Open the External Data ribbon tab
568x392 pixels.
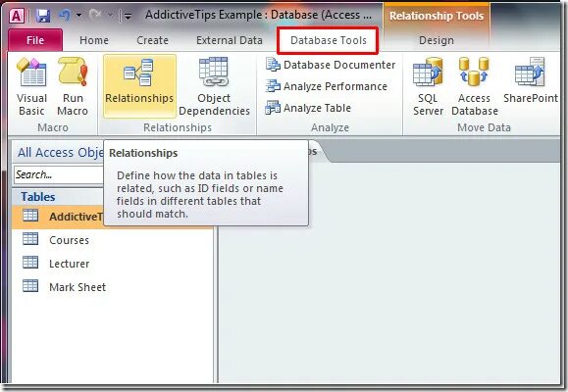[x=229, y=40]
